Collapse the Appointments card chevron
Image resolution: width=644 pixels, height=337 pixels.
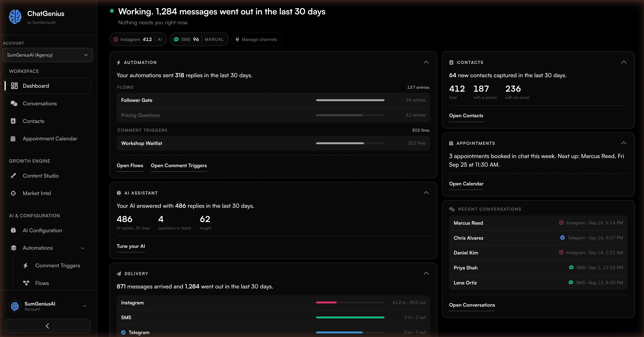tap(624, 143)
